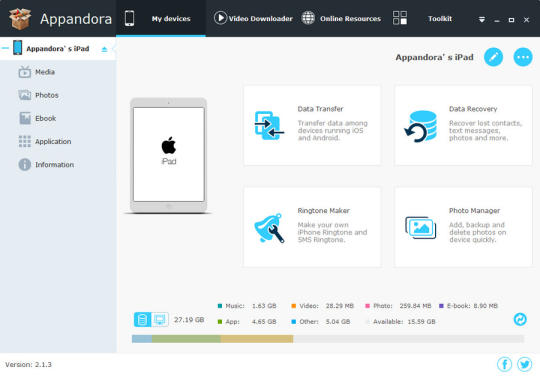Open the Data Recovery tool
540x376 pixels.
click(463, 125)
